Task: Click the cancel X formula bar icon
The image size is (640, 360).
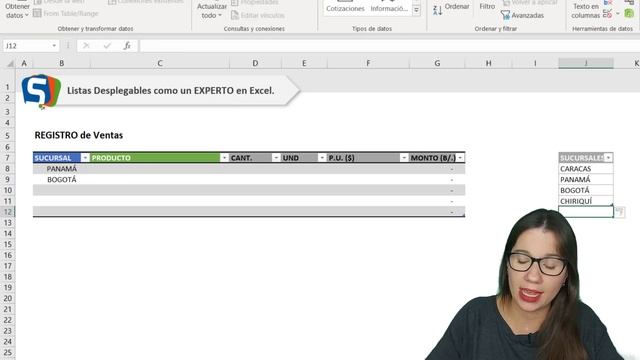Action: tap(86, 46)
